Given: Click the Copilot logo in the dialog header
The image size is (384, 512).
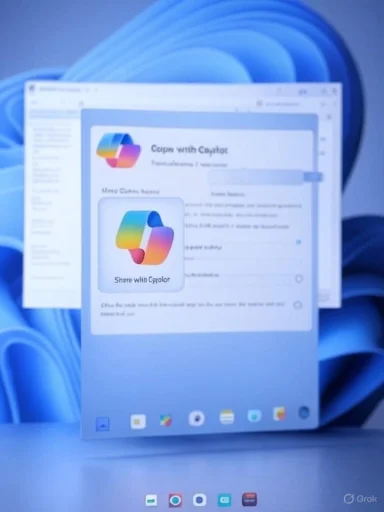Looking at the screenshot, I should point(119,150).
